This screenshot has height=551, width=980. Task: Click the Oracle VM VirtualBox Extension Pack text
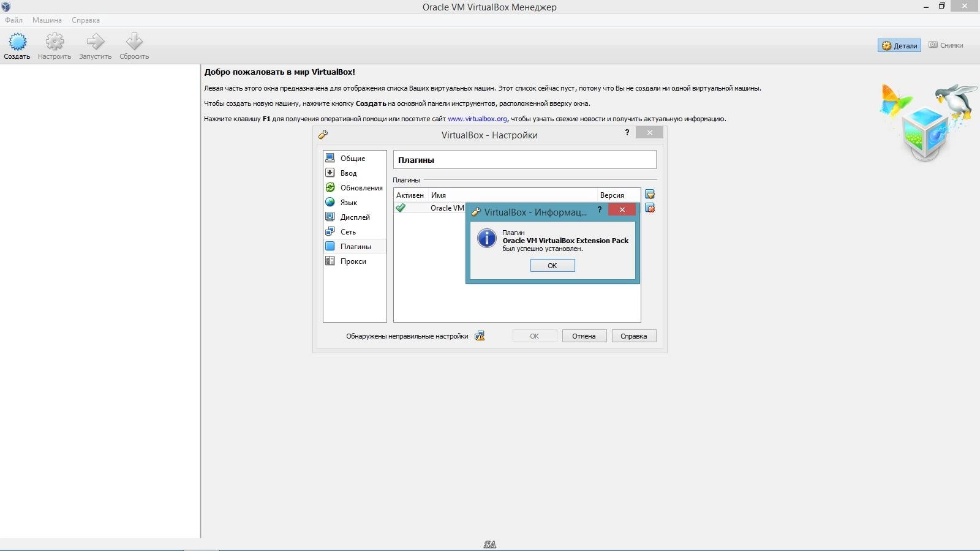(x=565, y=241)
